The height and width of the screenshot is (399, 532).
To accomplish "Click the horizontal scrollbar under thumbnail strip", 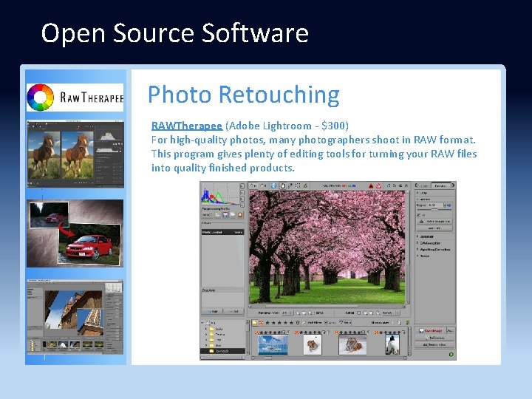I will click(x=328, y=358).
